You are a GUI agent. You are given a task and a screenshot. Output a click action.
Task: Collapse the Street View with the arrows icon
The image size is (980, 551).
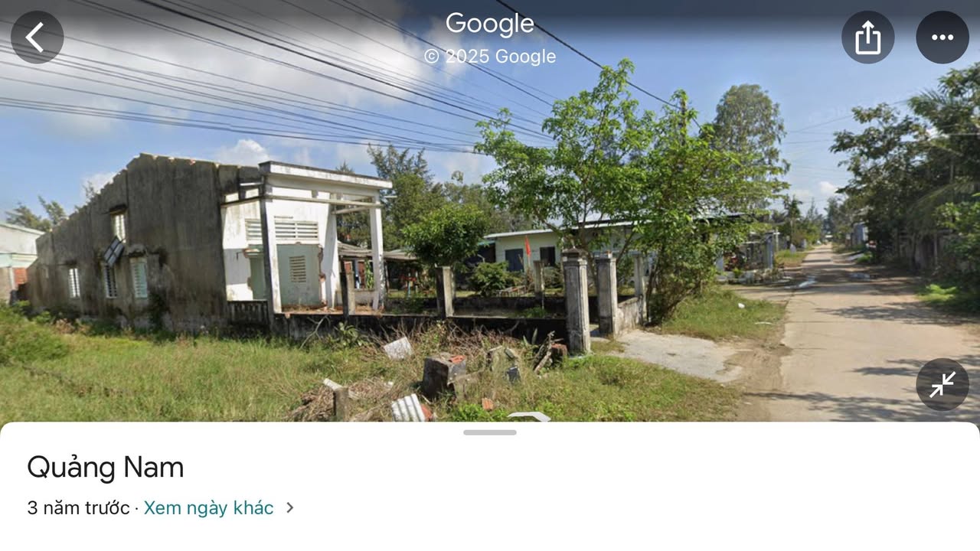[x=942, y=384]
